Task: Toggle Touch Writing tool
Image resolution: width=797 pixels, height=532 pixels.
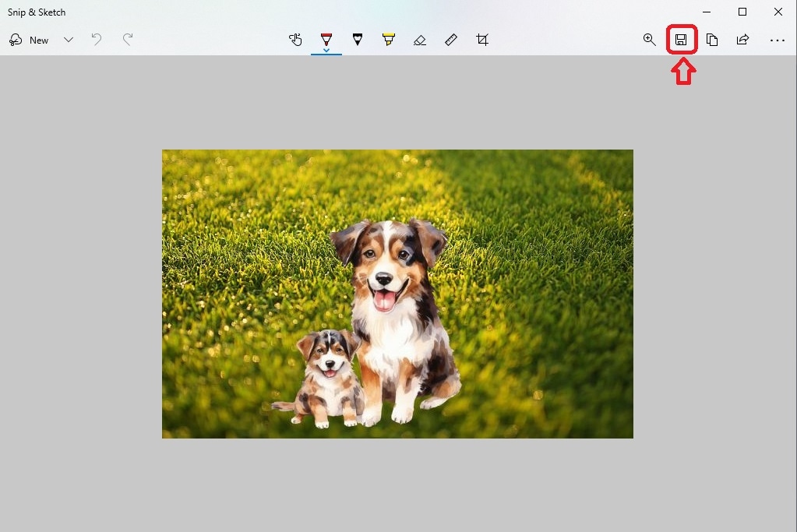Action: (x=295, y=39)
